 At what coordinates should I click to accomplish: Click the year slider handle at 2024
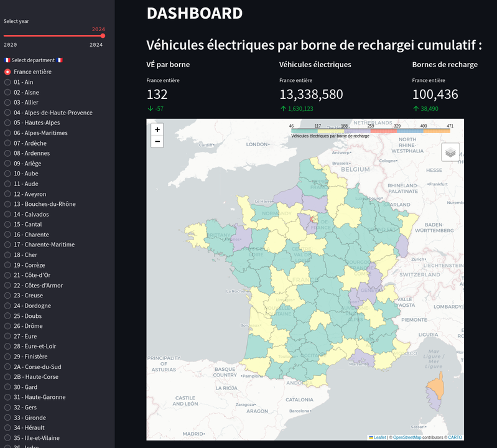tap(103, 36)
